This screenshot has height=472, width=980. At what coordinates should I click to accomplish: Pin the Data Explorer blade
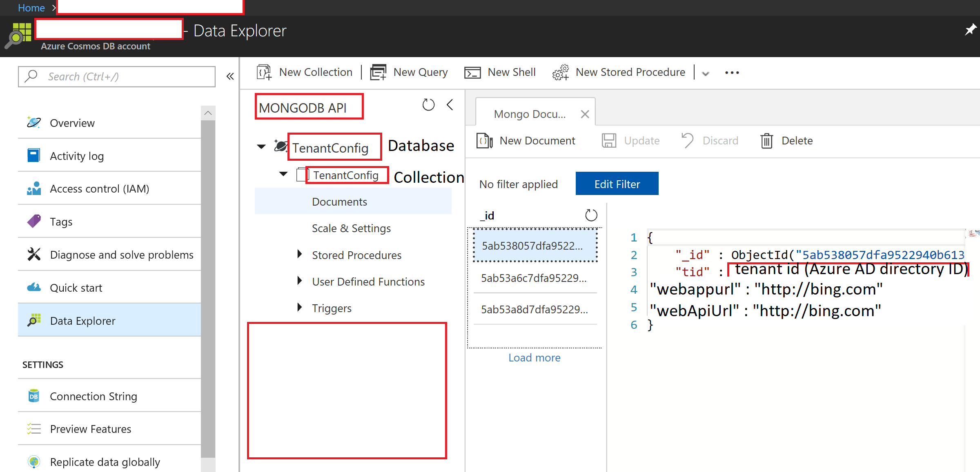pyautogui.click(x=970, y=30)
